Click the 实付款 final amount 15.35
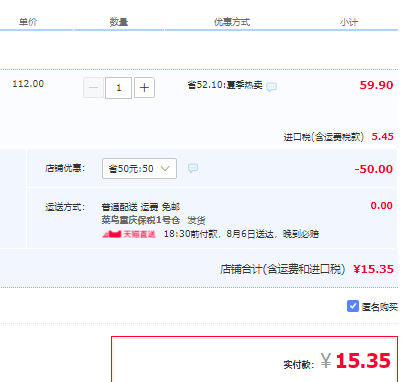Viewport: 403px width, 382px height. click(363, 361)
